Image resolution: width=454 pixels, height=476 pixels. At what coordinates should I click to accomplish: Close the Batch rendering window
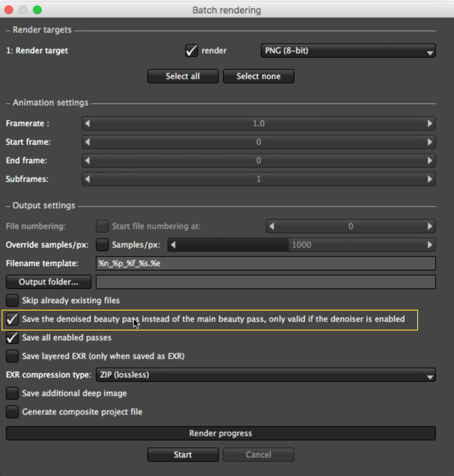point(9,10)
